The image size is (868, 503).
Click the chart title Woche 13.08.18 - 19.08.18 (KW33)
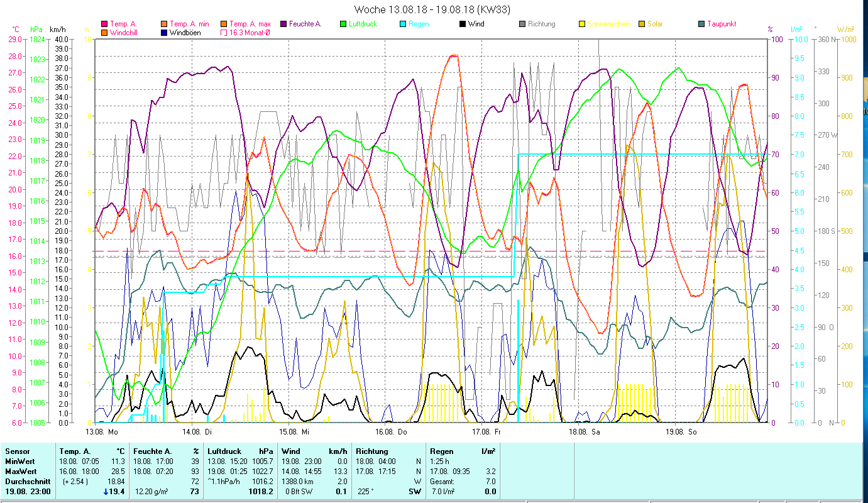click(x=433, y=9)
